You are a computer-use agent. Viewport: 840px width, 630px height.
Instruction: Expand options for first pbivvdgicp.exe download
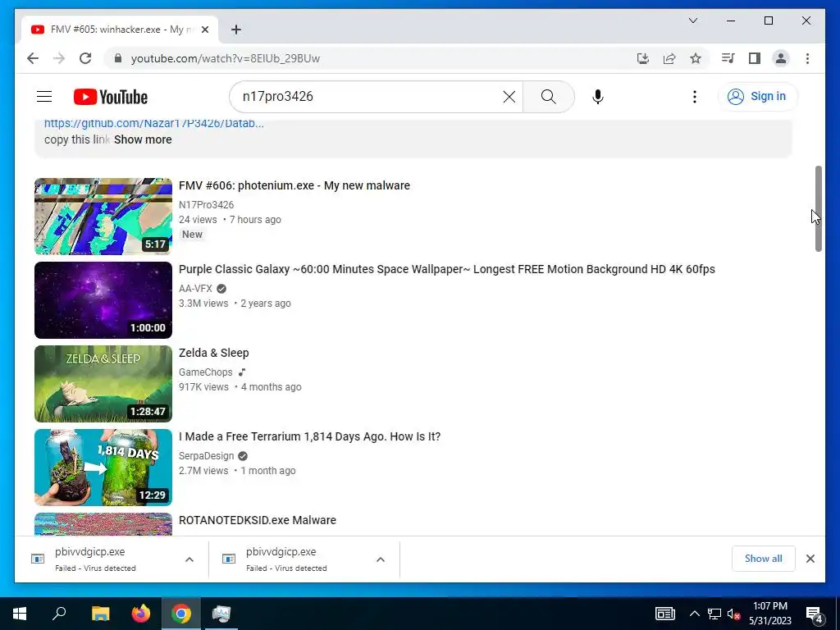pyautogui.click(x=189, y=559)
